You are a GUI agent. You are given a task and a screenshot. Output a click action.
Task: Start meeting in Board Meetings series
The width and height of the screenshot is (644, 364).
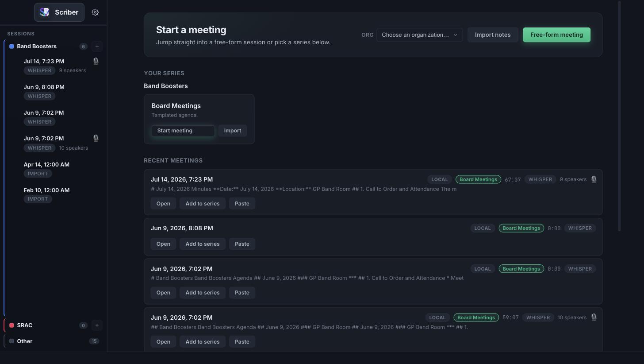pos(183,131)
